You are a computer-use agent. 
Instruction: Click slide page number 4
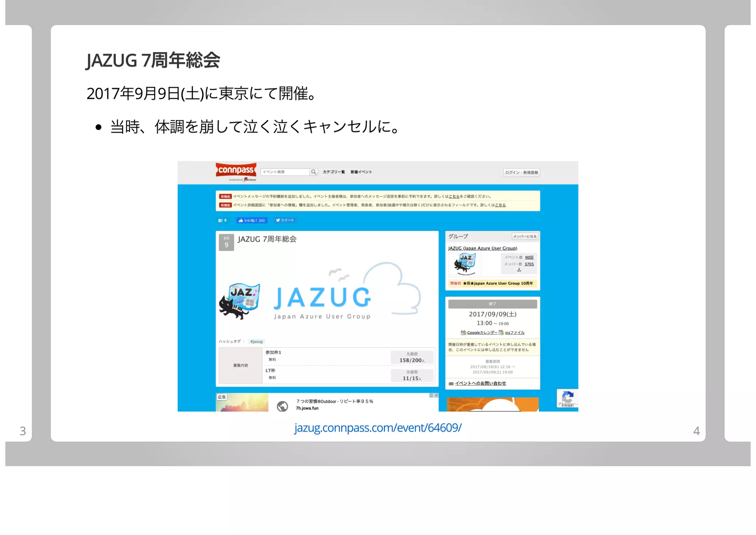click(696, 431)
